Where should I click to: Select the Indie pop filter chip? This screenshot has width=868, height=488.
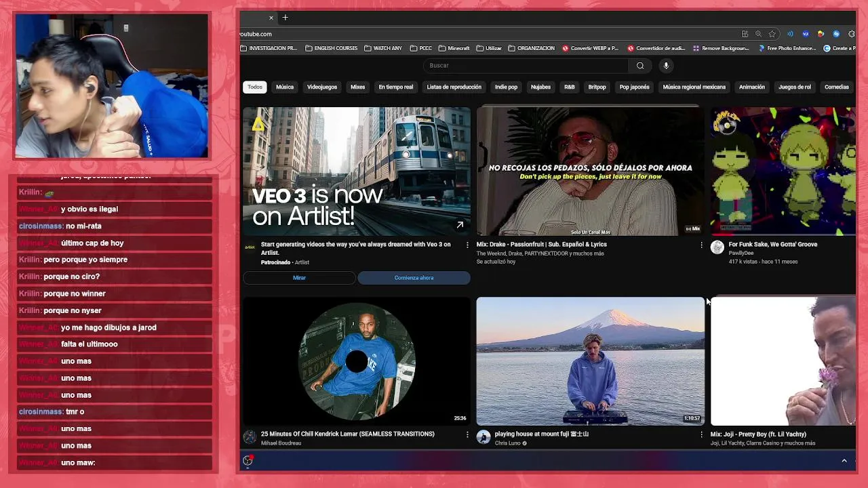pyautogui.click(x=506, y=87)
